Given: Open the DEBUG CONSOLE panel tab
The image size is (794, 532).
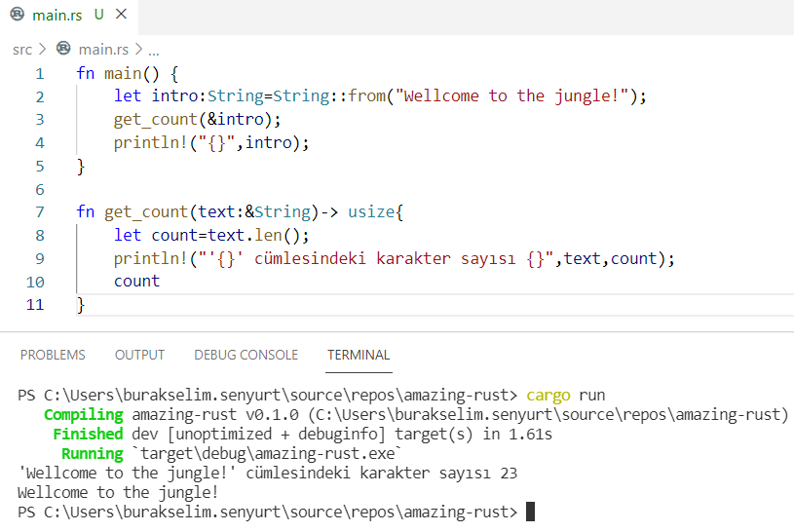Looking at the screenshot, I should coord(246,355).
